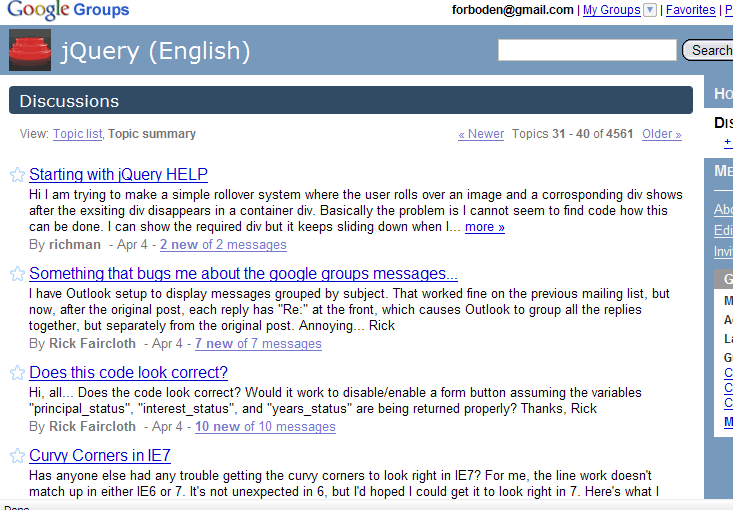This screenshot has height=510, width=733.
Task: Star the 'Something that bugs me' topic
Action: [17, 274]
